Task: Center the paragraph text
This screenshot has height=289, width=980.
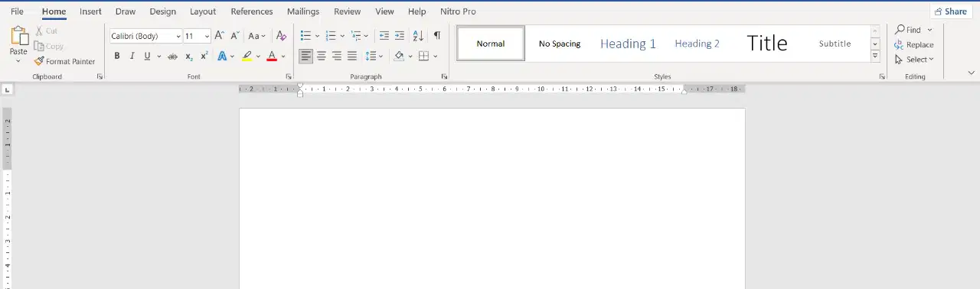Action: 322,56
